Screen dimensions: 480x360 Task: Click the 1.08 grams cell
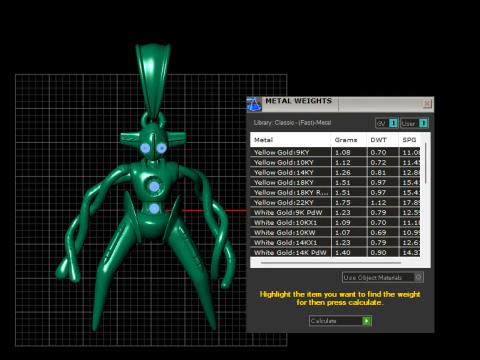point(349,152)
